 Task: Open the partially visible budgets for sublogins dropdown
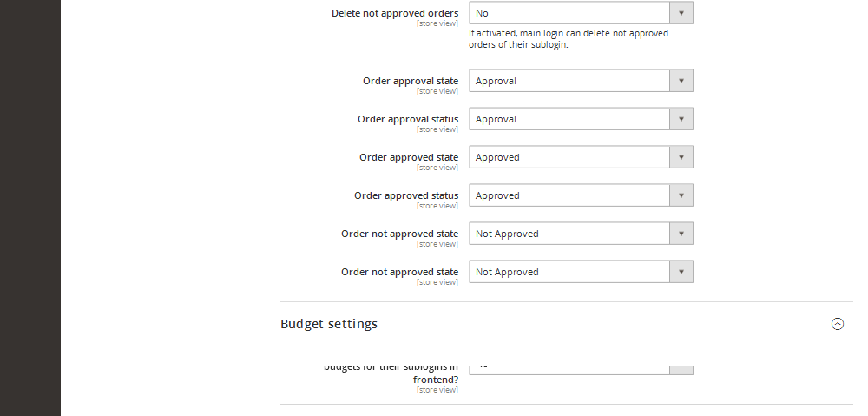[x=581, y=368]
